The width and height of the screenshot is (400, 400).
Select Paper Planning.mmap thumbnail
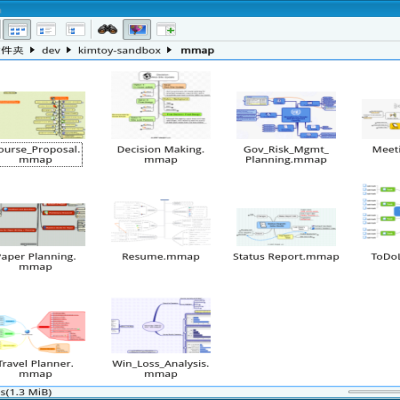pos(42,224)
